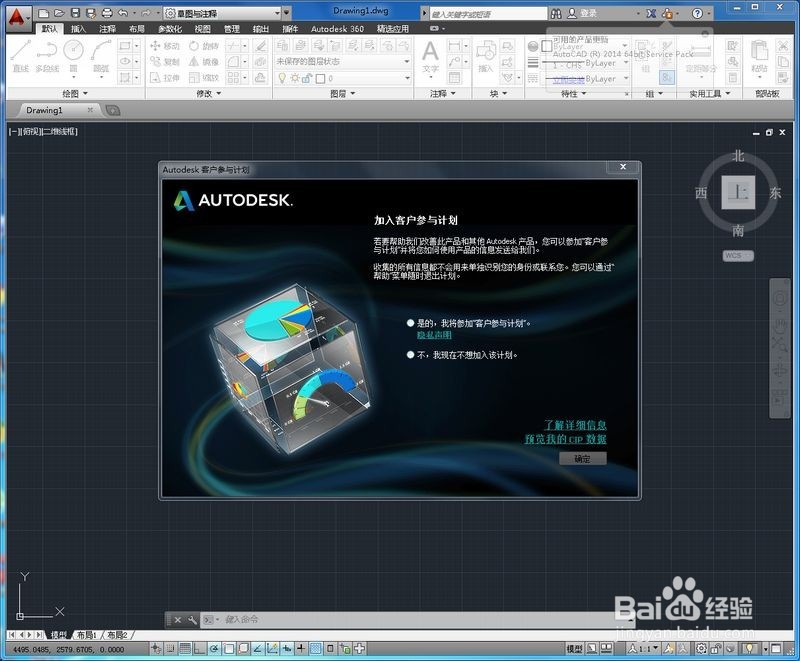
Task: Switch to the 视图 (View) ribbon tab
Action: (x=202, y=29)
